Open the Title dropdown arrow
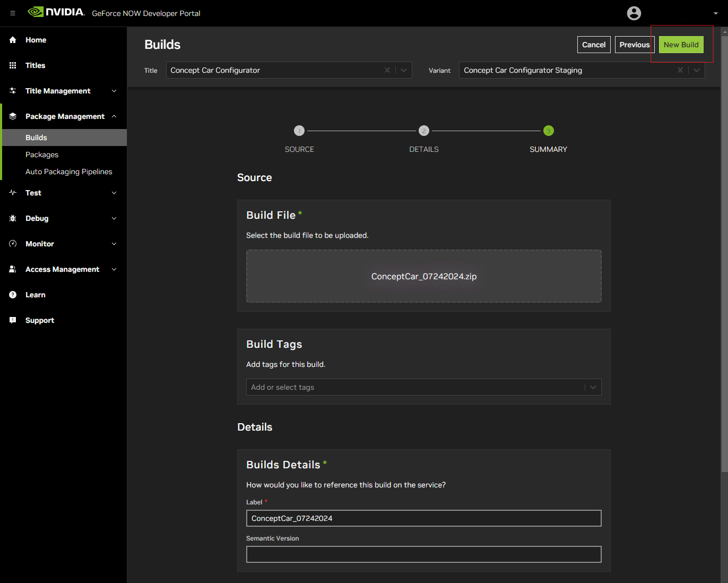Viewport: 728px width, 583px height. pos(404,70)
